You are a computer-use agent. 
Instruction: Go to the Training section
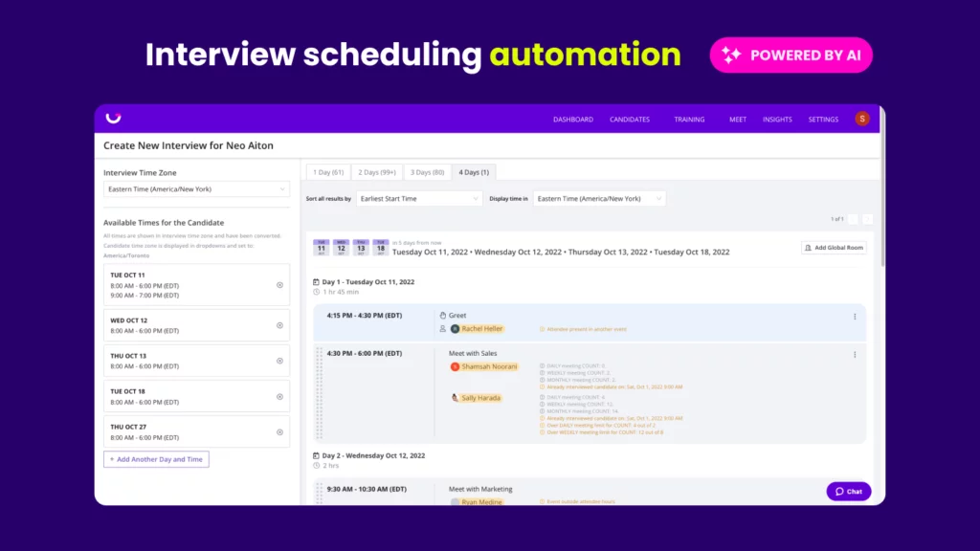point(689,120)
